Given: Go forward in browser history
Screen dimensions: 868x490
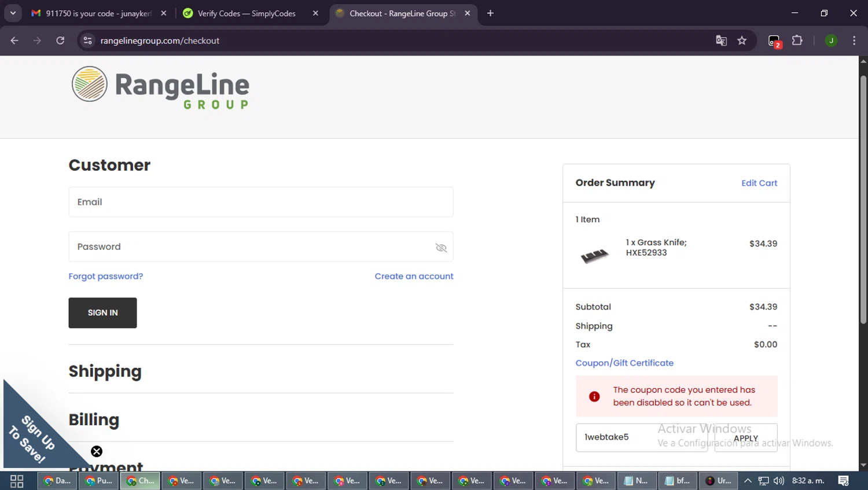Looking at the screenshot, I should coord(37,40).
